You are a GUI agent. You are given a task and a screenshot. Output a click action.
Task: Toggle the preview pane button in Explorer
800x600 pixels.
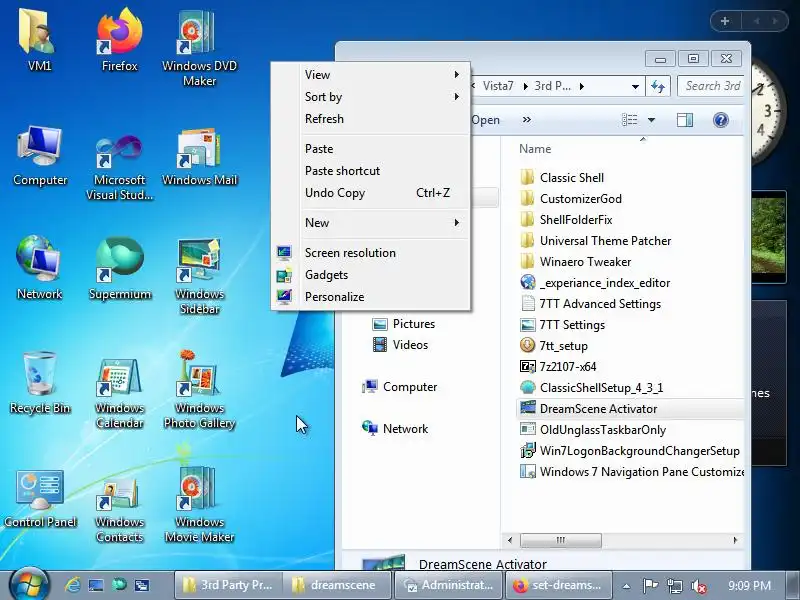point(685,120)
